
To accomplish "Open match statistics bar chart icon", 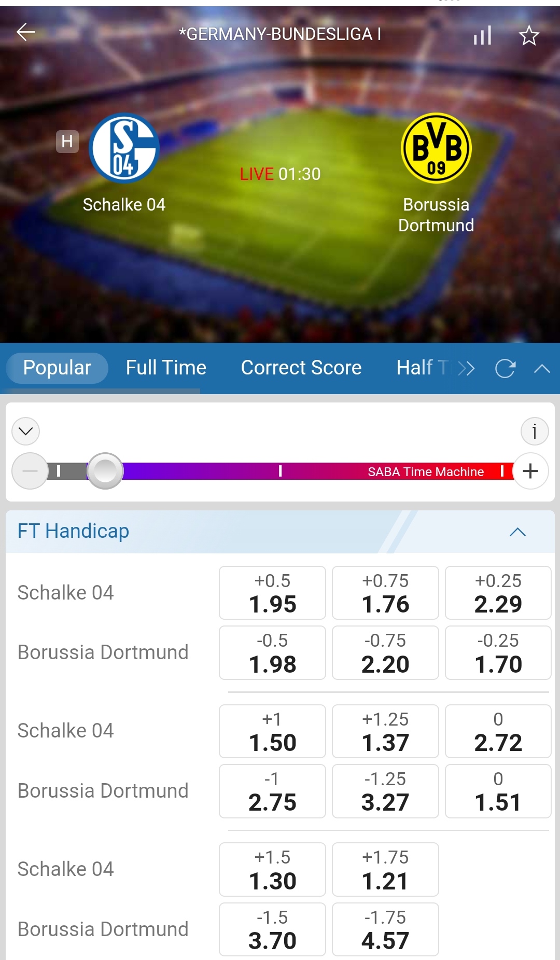I will click(482, 35).
